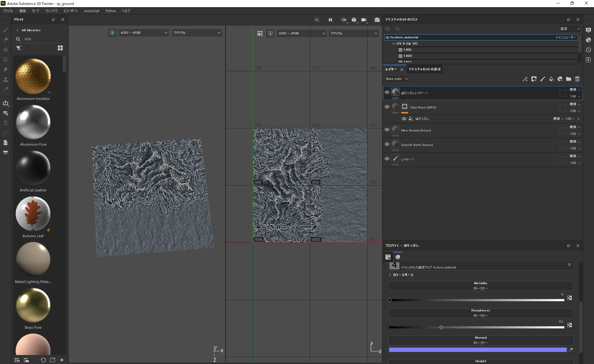Open the JavaScript menu

coord(92,11)
